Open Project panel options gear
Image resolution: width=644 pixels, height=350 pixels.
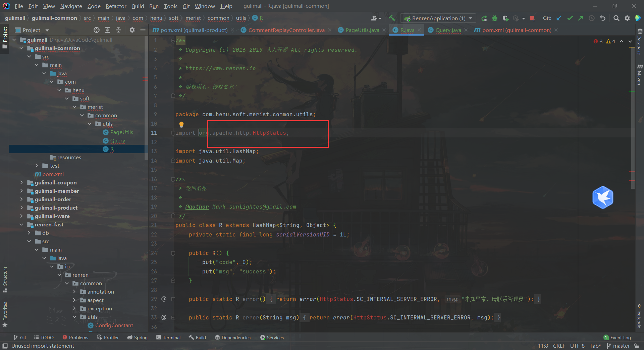pos(132,30)
